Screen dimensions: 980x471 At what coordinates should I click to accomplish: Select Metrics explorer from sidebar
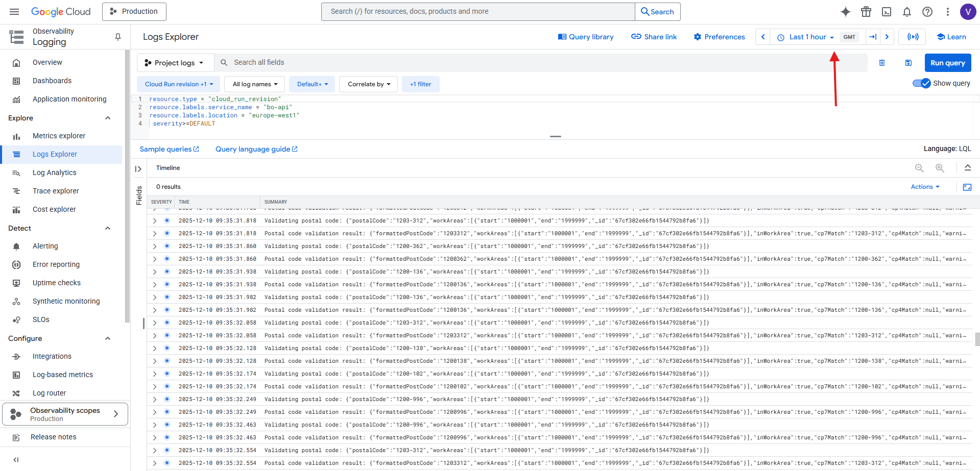(59, 136)
